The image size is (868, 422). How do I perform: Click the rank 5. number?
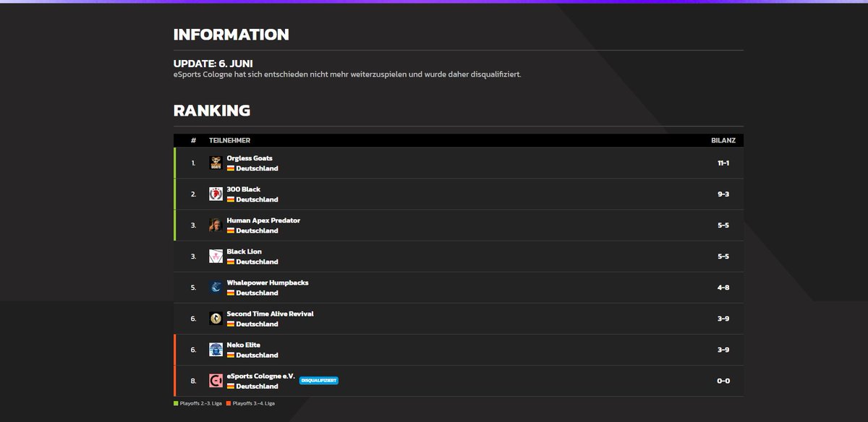click(193, 288)
